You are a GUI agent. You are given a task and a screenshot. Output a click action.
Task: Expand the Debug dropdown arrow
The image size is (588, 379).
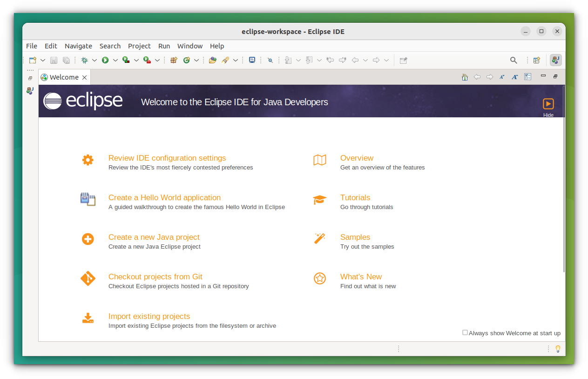95,60
